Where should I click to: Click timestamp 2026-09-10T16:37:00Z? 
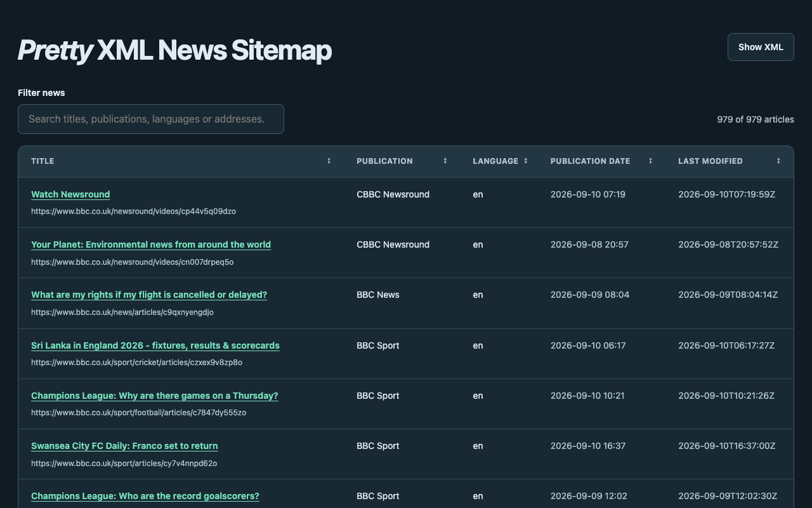point(727,446)
